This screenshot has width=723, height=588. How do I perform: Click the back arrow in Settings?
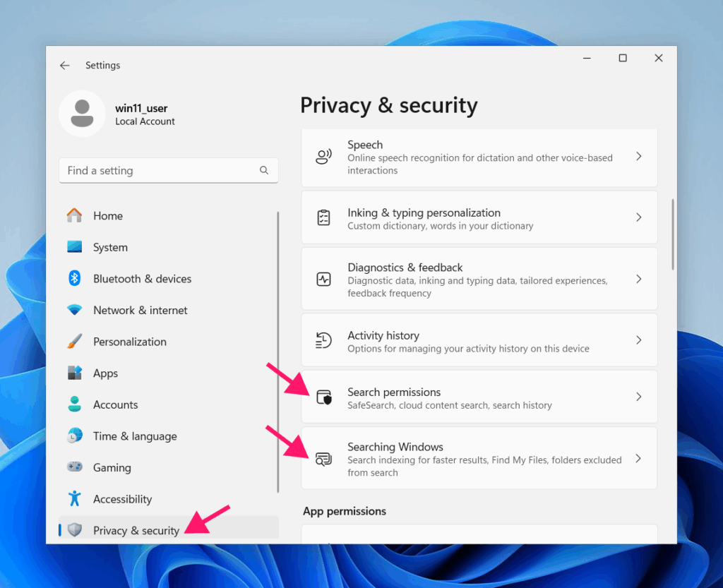coord(64,66)
